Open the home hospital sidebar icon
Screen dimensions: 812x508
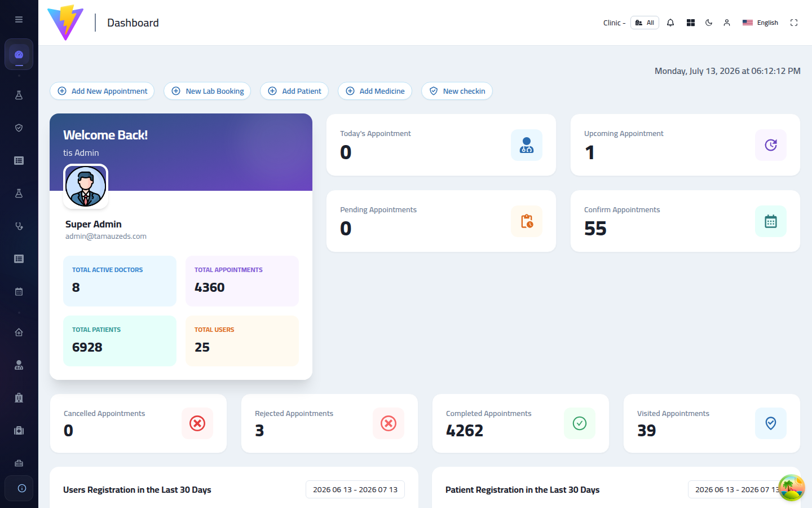tap(19, 332)
